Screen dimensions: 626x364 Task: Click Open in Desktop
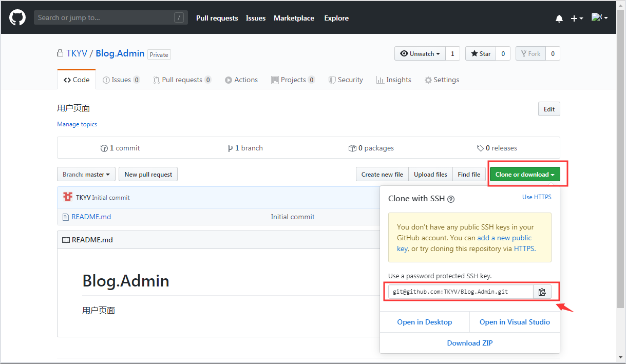click(x=425, y=322)
